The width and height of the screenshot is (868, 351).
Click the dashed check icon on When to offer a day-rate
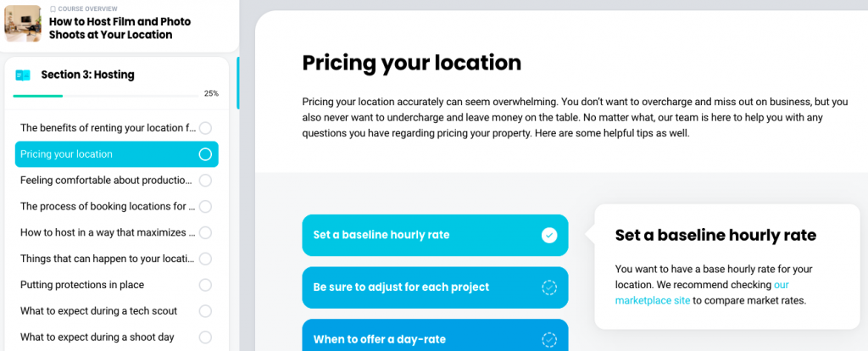coord(549,339)
